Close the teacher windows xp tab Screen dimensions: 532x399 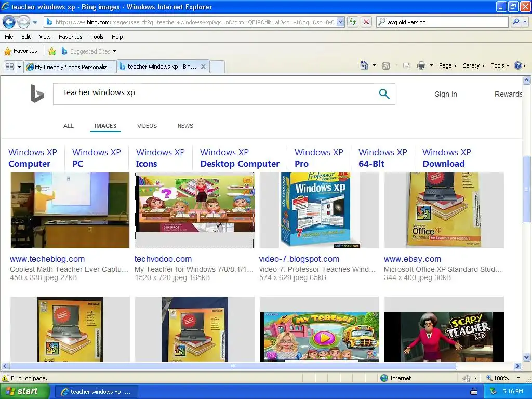tap(203, 66)
